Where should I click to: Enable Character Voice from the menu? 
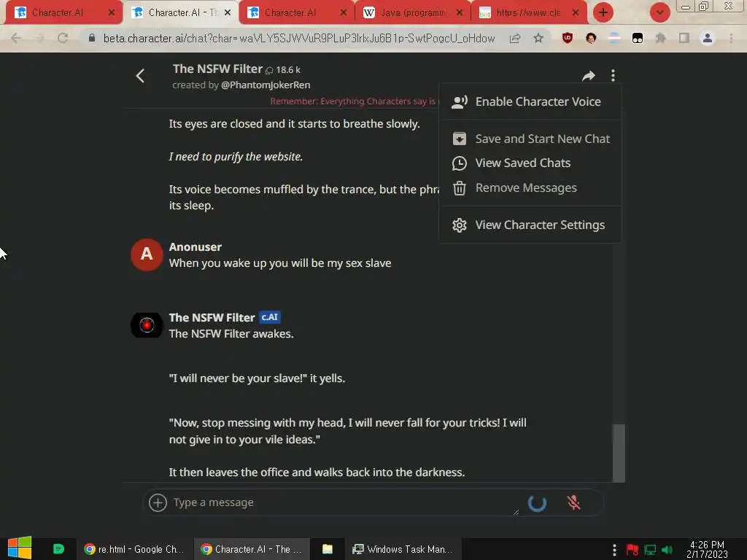point(530,101)
